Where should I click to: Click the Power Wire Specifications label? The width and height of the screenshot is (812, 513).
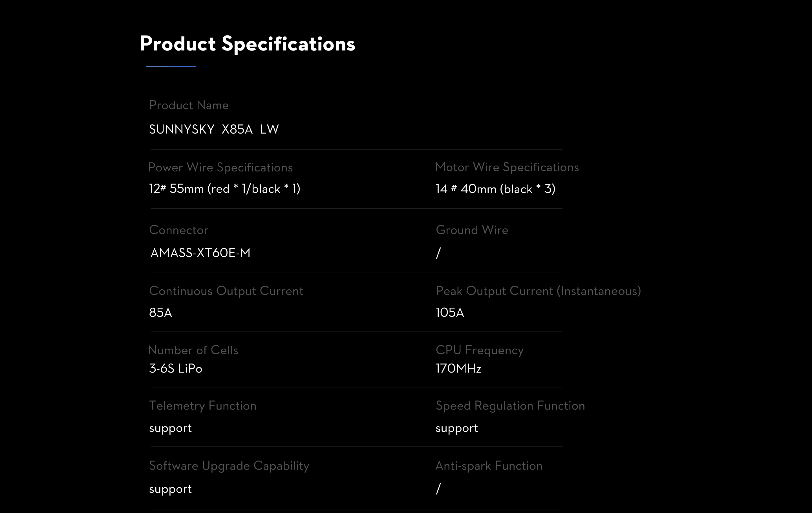[220, 168]
